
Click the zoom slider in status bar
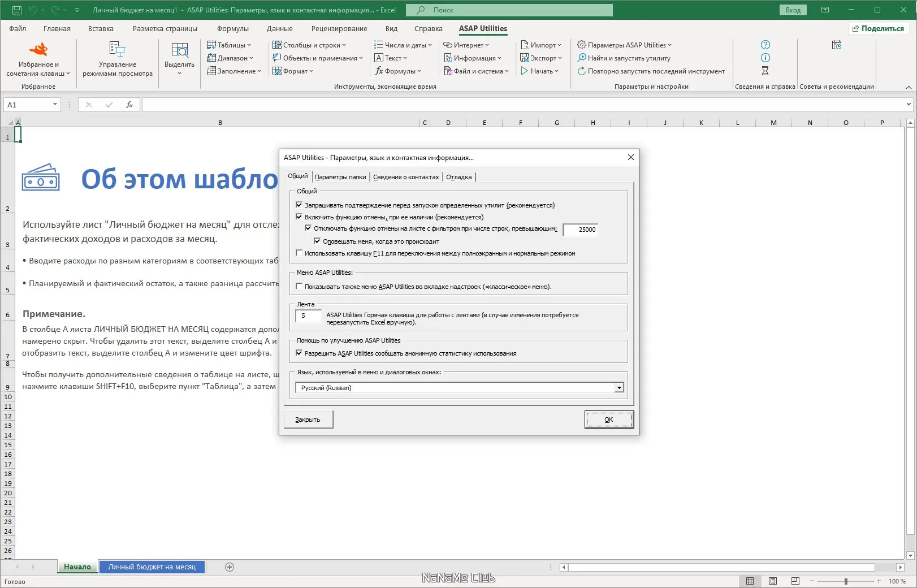845,581
